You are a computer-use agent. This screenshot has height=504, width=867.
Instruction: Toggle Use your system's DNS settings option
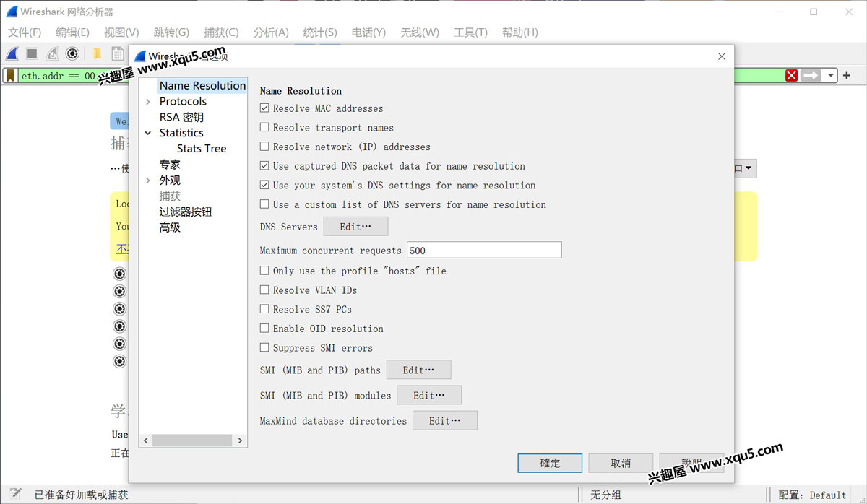coord(264,186)
